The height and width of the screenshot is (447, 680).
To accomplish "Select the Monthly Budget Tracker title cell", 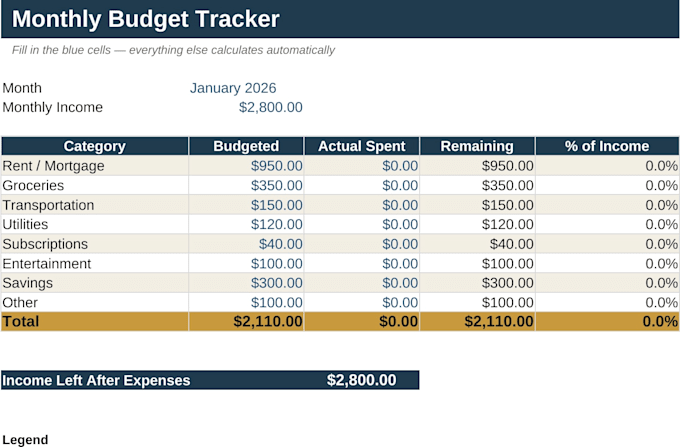I will pos(340,19).
